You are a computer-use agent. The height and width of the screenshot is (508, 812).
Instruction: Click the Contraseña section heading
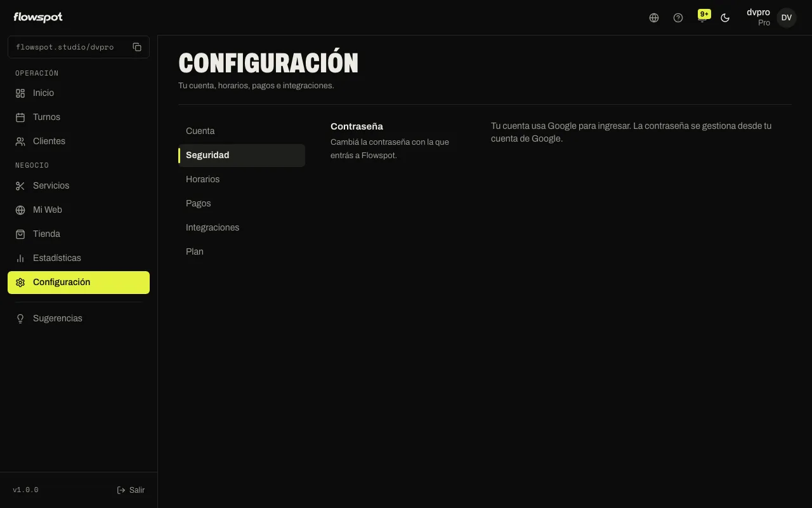[357, 126]
